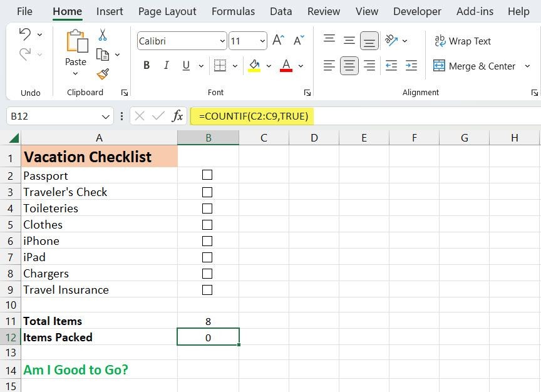Increase font size with larger A
This screenshot has height=392, width=541.
[279, 40]
